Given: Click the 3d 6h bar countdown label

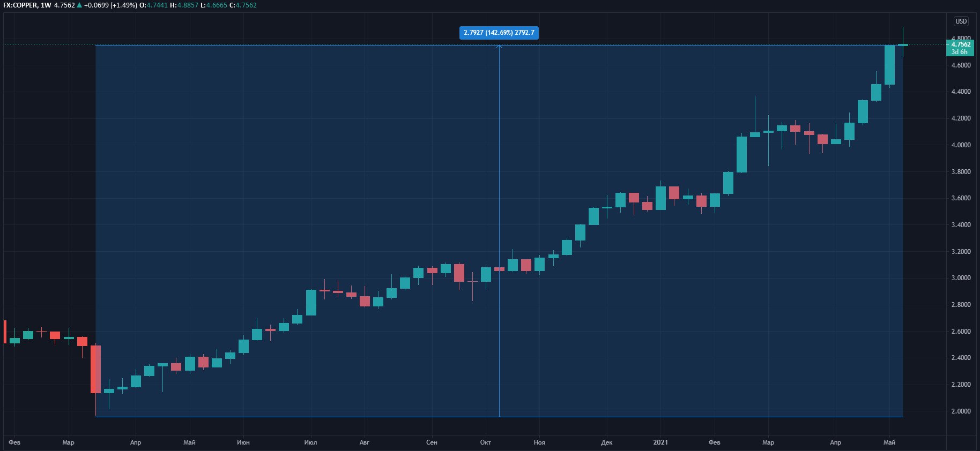Looking at the screenshot, I should tap(960, 52).
